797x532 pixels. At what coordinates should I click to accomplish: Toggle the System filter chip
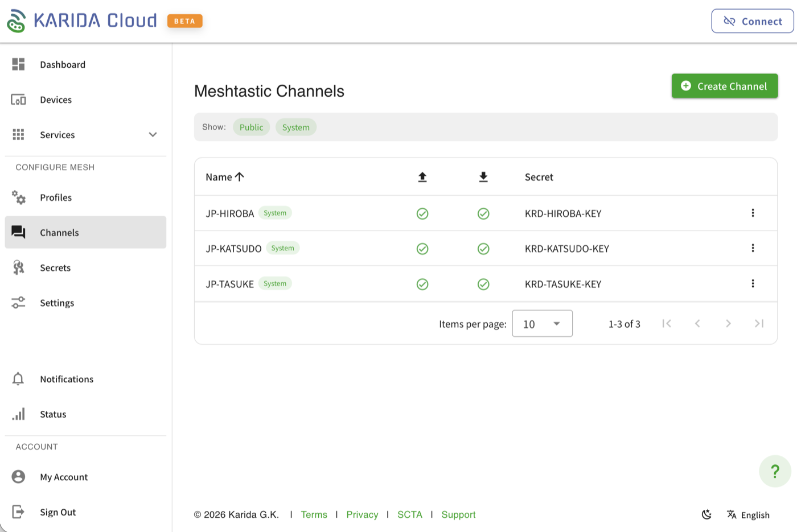(296, 127)
